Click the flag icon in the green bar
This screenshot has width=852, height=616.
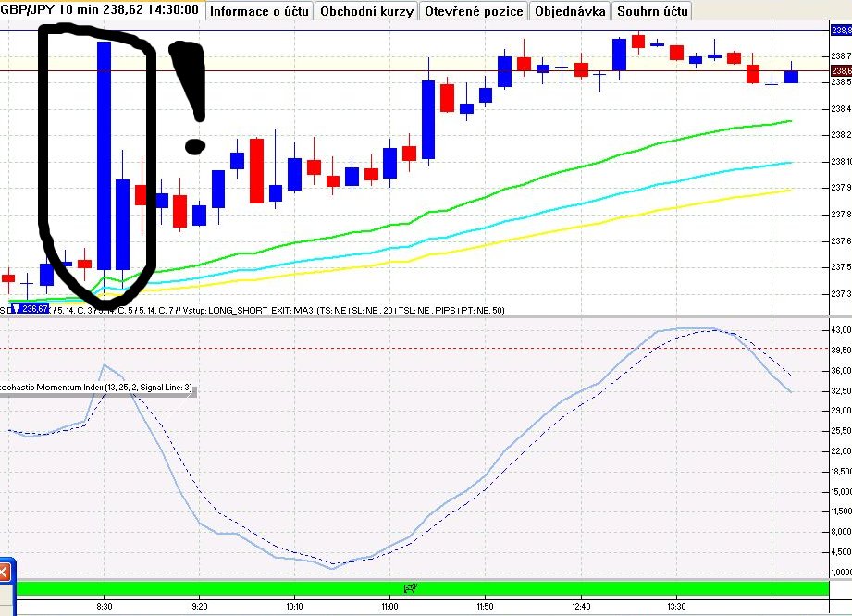click(x=410, y=588)
